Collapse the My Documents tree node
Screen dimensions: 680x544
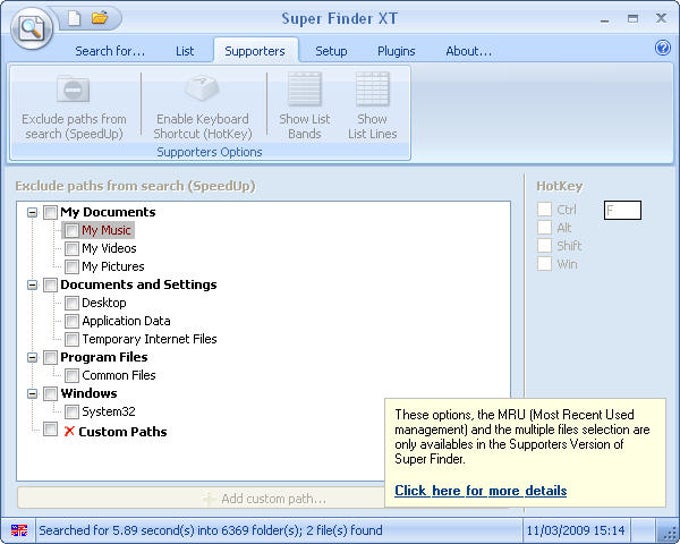point(32,213)
